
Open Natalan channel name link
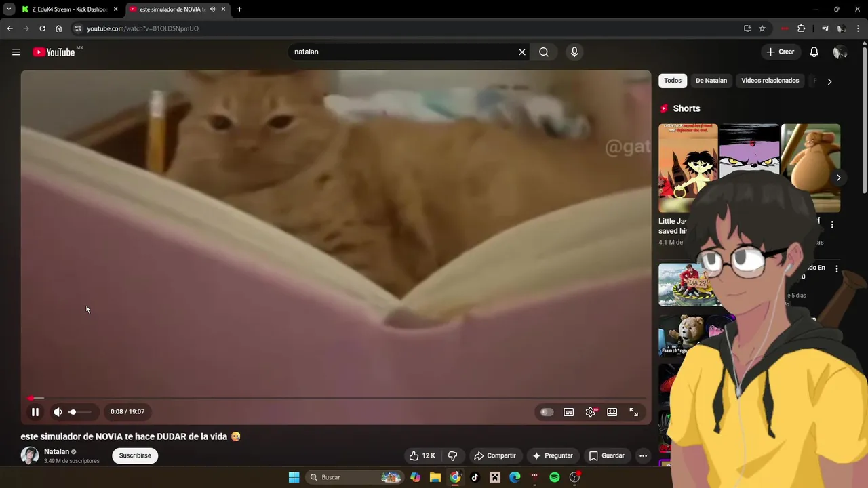point(57,452)
